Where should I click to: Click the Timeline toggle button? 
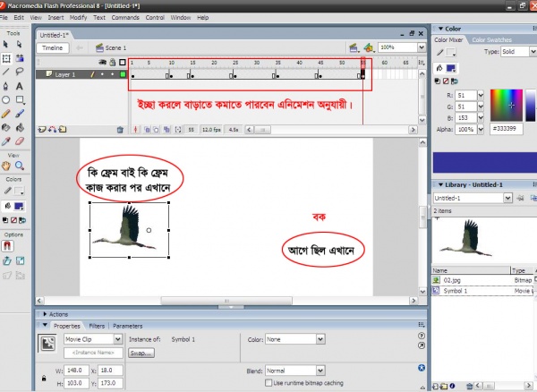pyautogui.click(x=53, y=48)
